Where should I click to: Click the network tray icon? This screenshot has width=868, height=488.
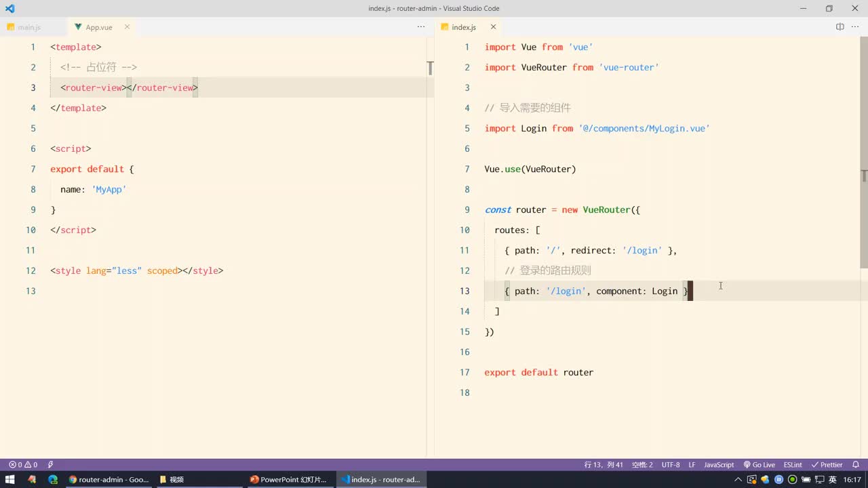pos(819,479)
